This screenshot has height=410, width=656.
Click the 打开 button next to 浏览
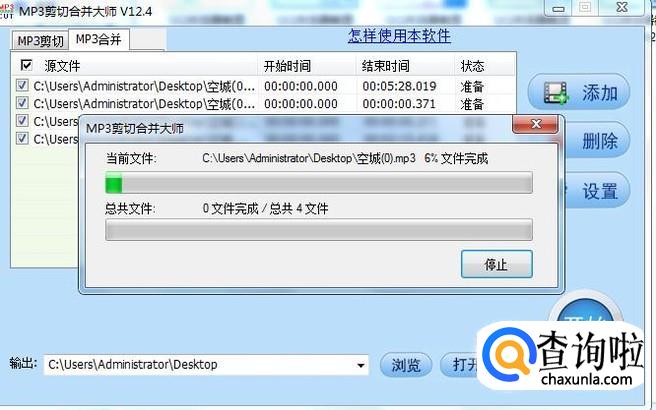[x=460, y=365]
